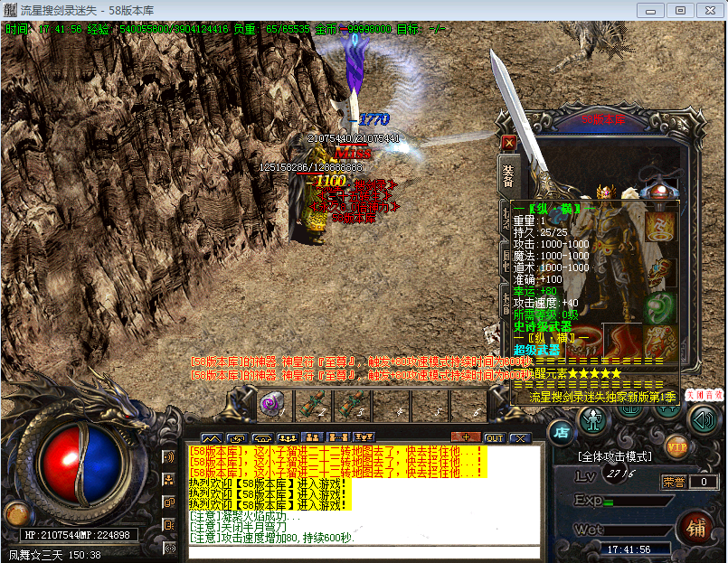Minimize the game window
728x563 pixels.
pyautogui.click(x=650, y=10)
